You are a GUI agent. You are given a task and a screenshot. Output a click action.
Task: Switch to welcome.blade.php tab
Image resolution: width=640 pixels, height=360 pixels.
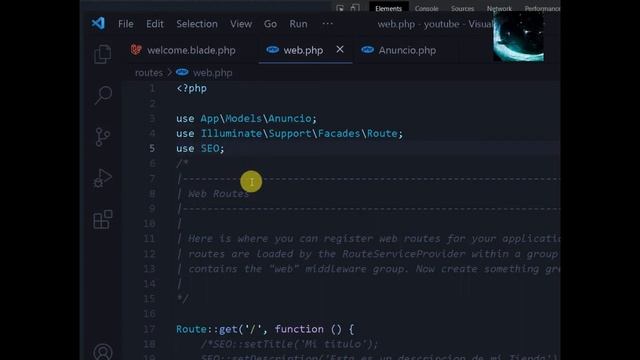[183, 50]
